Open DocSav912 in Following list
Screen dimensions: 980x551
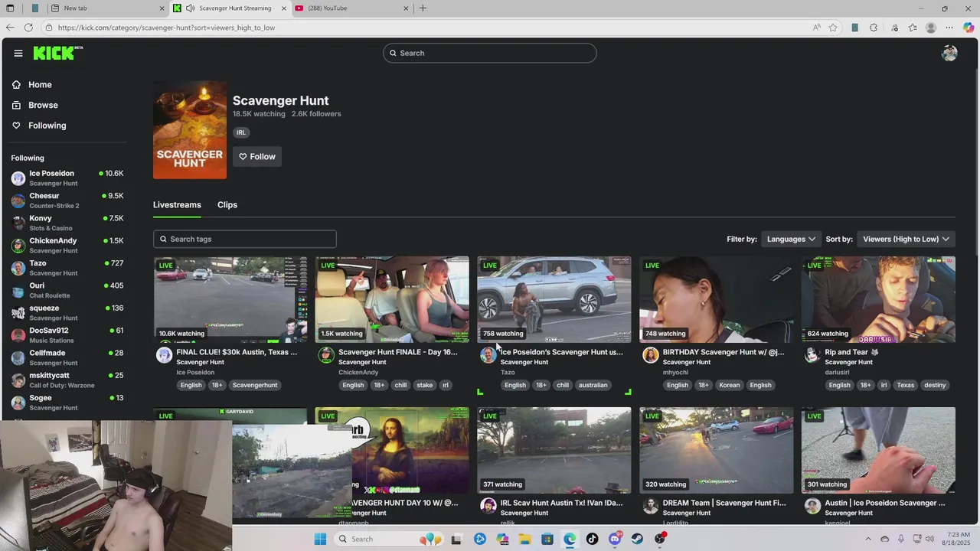click(67, 335)
